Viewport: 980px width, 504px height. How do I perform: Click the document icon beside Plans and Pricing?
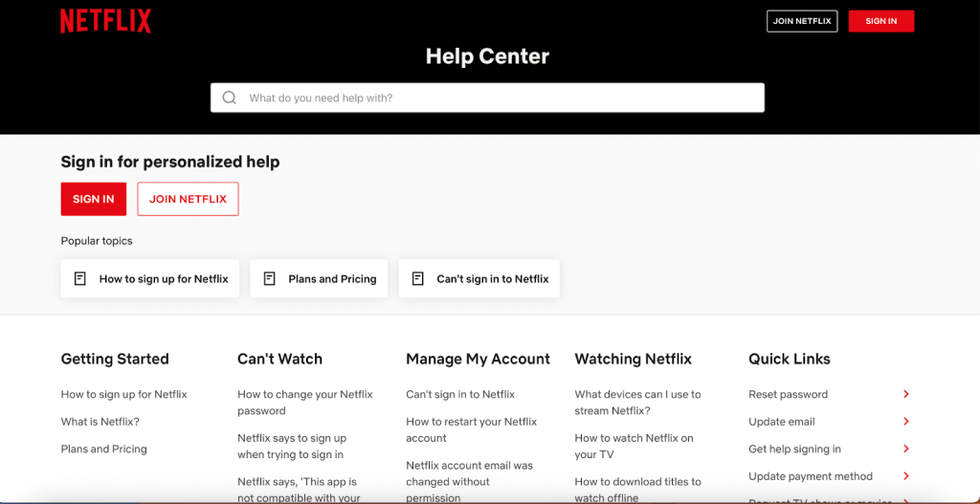coord(269,278)
